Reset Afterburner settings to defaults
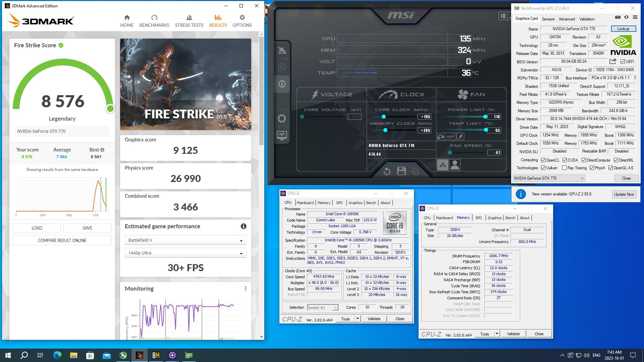The image size is (644, 362). click(387, 171)
